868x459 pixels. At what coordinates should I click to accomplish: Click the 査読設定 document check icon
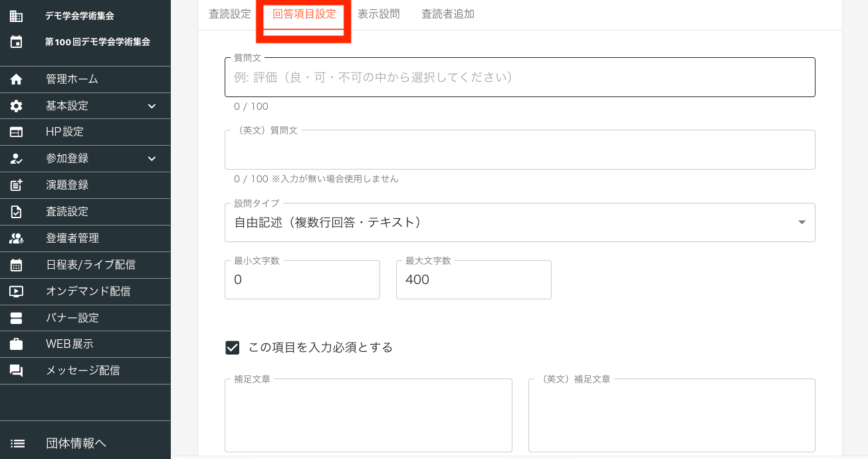point(17,212)
